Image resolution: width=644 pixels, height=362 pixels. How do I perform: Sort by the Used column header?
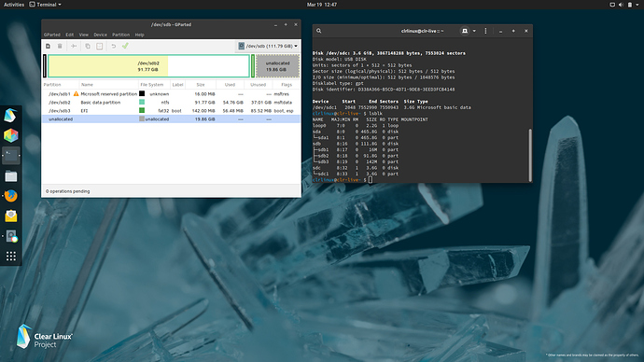click(x=230, y=85)
